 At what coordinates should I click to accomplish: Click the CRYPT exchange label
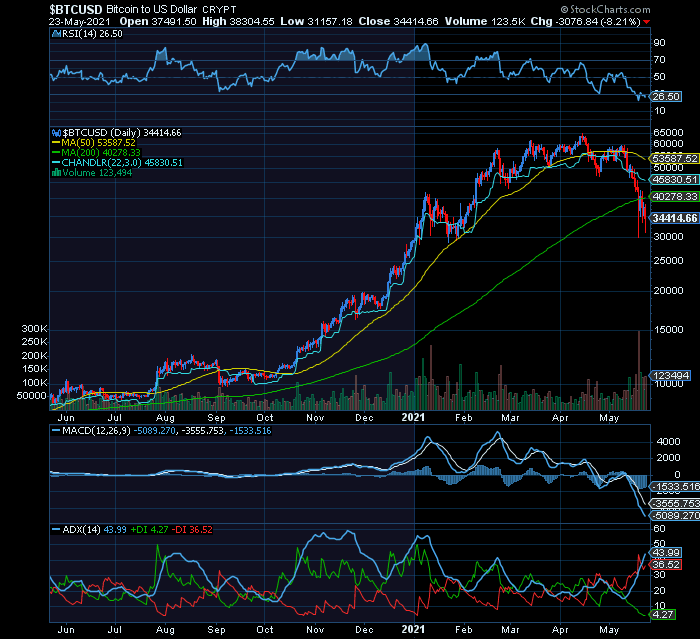(x=219, y=10)
